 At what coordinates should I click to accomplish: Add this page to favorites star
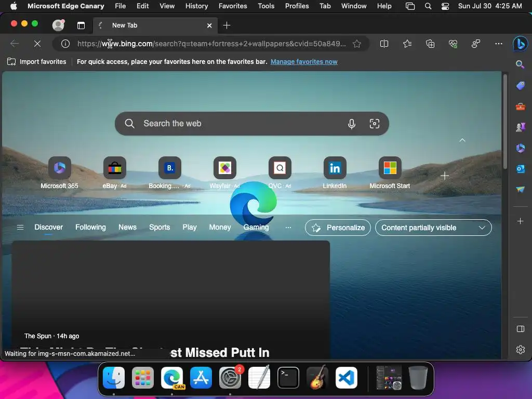click(356, 44)
